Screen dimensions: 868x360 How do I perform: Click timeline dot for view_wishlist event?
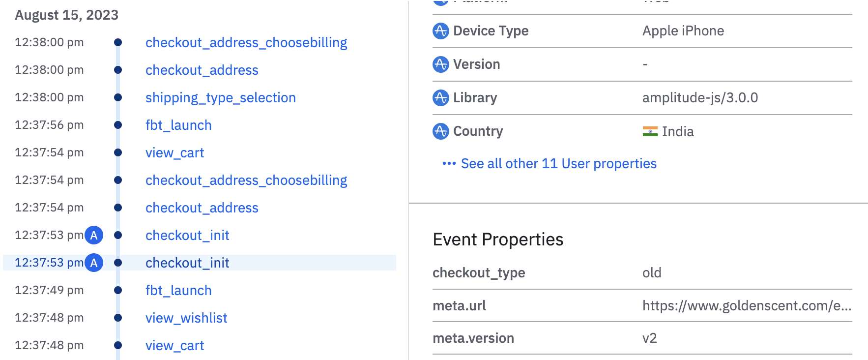118,318
